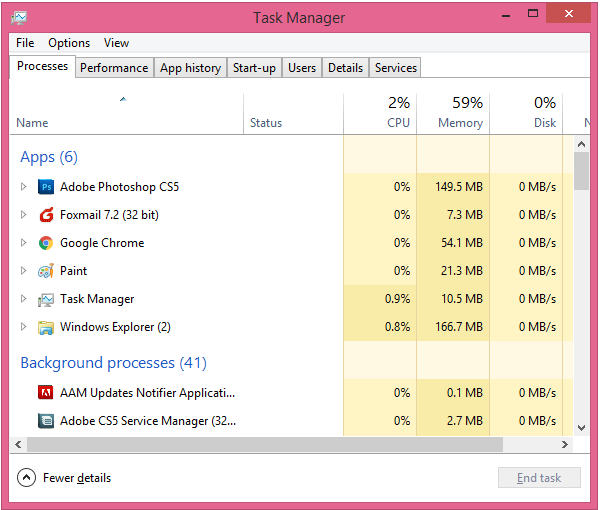The height and width of the screenshot is (510, 600).
Task: Switch to the Users tab
Action: click(x=302, y=68)
